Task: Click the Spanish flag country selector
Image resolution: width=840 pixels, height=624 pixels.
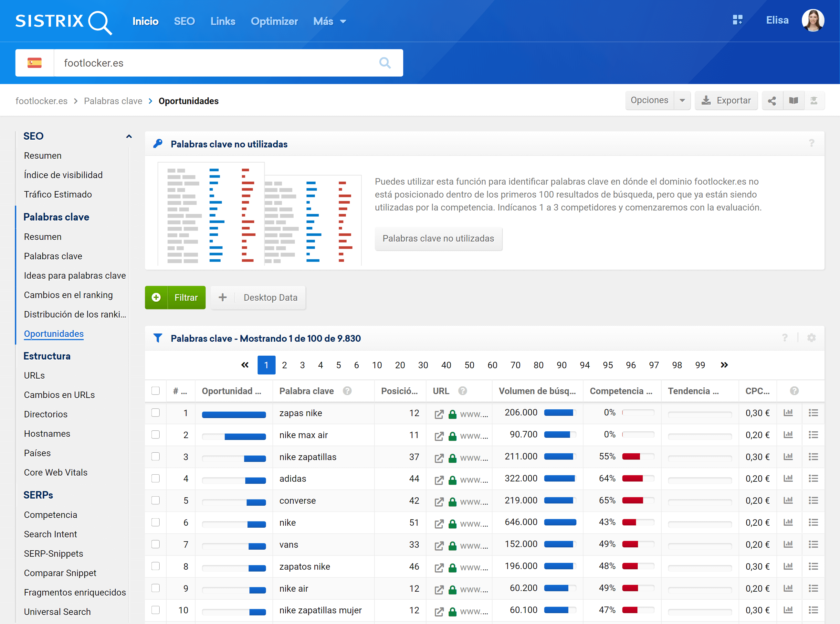Action: 35,63
